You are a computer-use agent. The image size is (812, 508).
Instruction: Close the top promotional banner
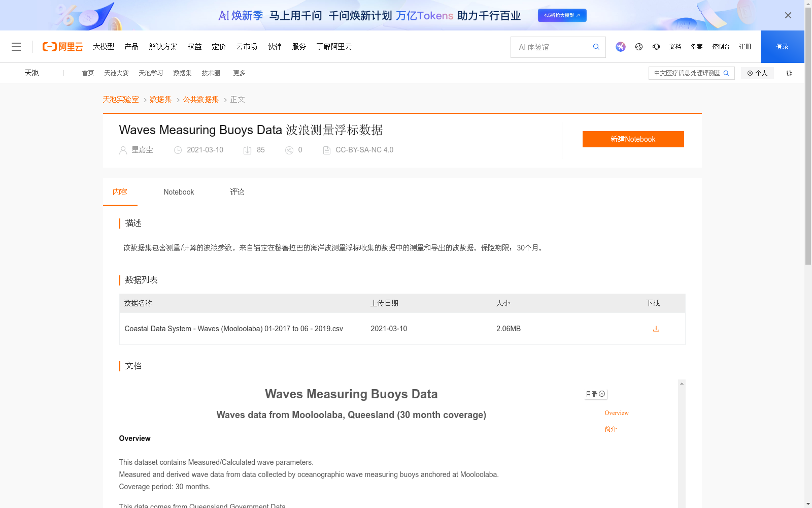point(788,15)
